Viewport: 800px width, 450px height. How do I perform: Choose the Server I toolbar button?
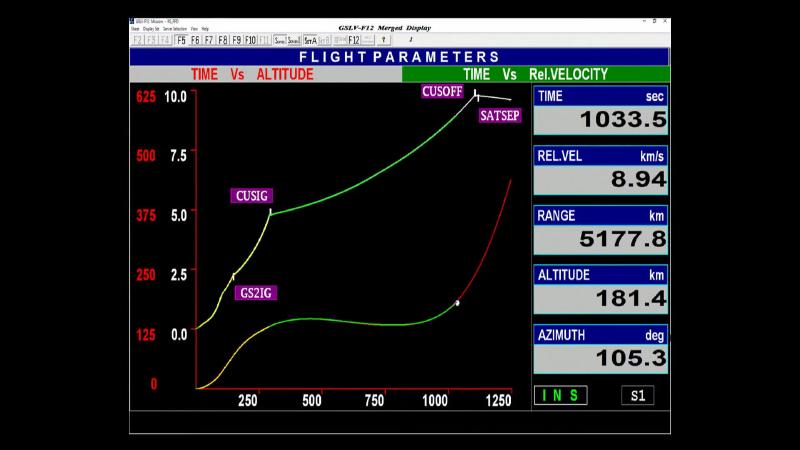pos(280,40)
